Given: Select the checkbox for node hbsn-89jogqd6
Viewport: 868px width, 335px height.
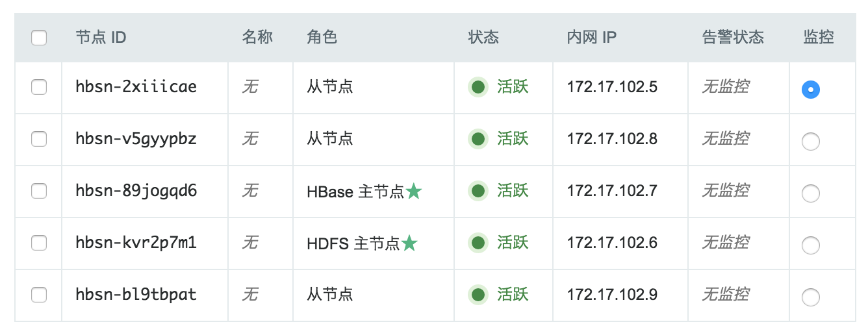Looking at the screenshot, I should [x=39, y=191].
